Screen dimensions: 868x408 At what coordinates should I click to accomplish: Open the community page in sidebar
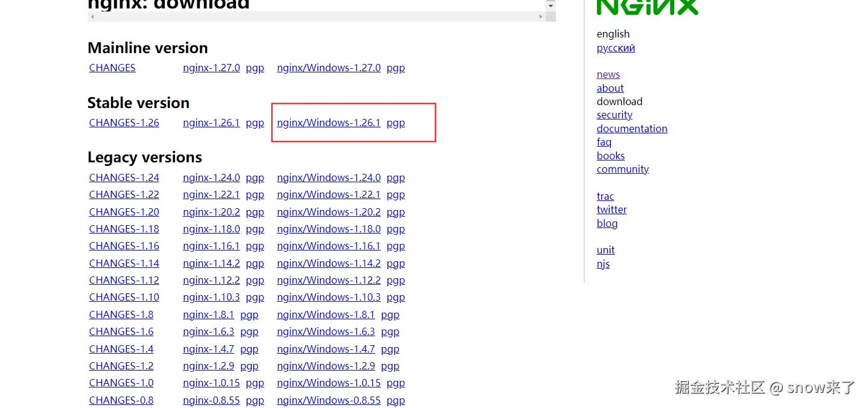(623, 169)
